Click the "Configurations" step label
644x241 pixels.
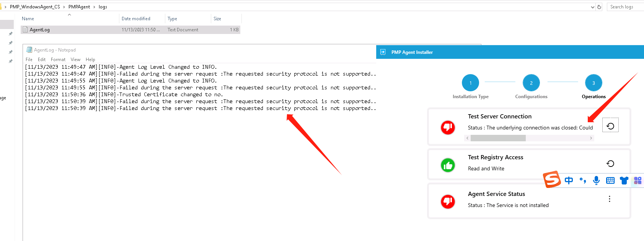(531, 97)
